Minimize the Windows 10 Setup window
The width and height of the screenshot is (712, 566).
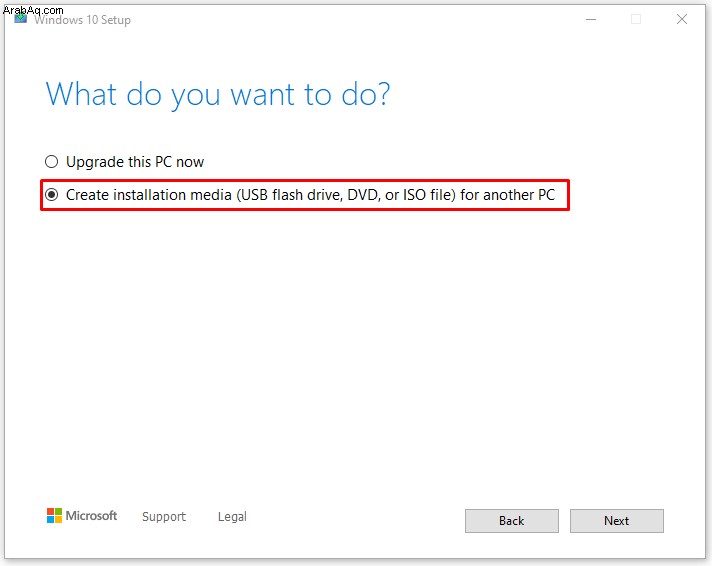(591, 20)
